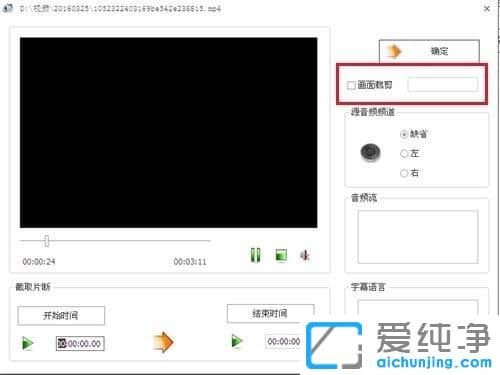Click the end time value field
The image size is (500, 375).
click(x=284, y=342)
